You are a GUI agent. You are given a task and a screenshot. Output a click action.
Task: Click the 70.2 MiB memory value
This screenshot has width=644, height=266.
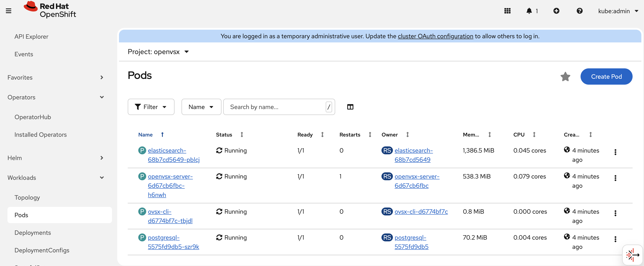pyautogui.click(x=475, y=238)
